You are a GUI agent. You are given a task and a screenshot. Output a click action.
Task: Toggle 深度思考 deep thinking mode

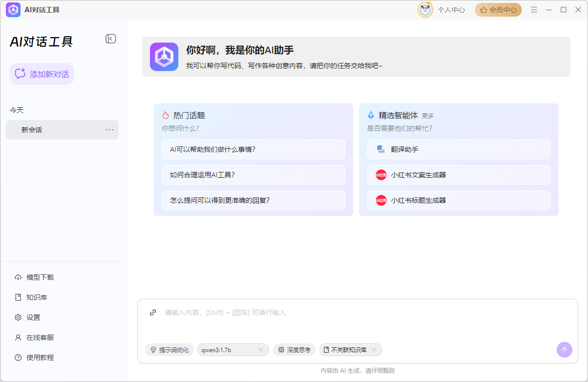(294, 350)
